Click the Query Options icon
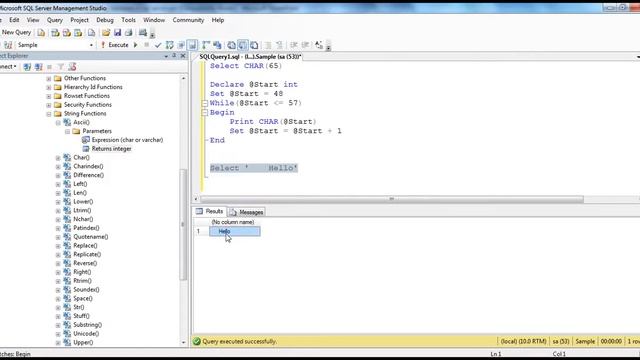Image resolution: width=640 pixels, height=360 pixels. pos(181,45)
